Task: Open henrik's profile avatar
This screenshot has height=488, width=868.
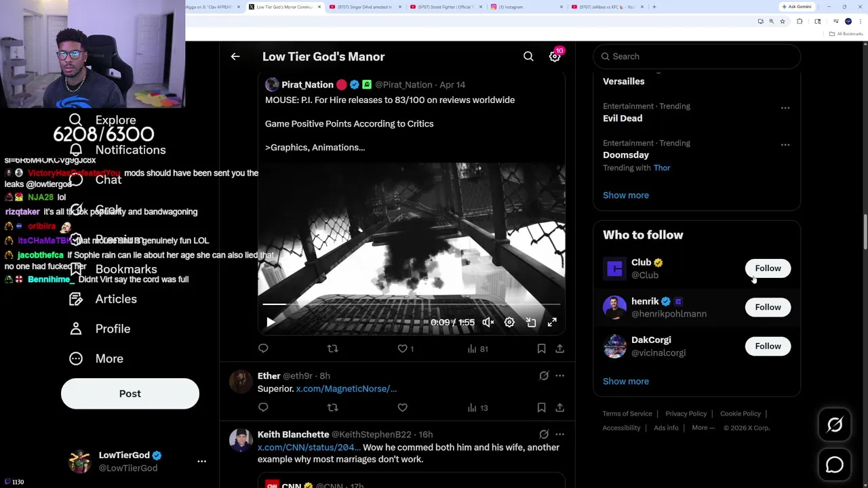Action: (615, 307)
